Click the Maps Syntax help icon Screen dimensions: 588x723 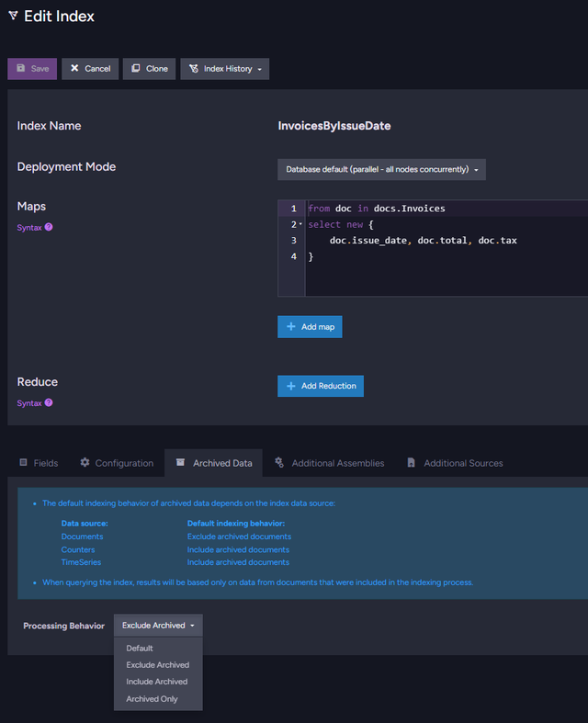(x=49, y=227)
